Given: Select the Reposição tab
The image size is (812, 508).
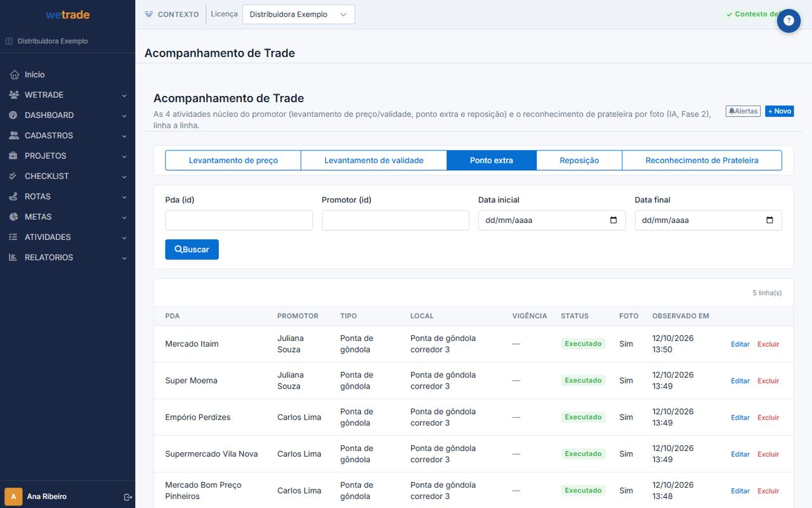Looking at the screenshot, I should coord(579,160).
